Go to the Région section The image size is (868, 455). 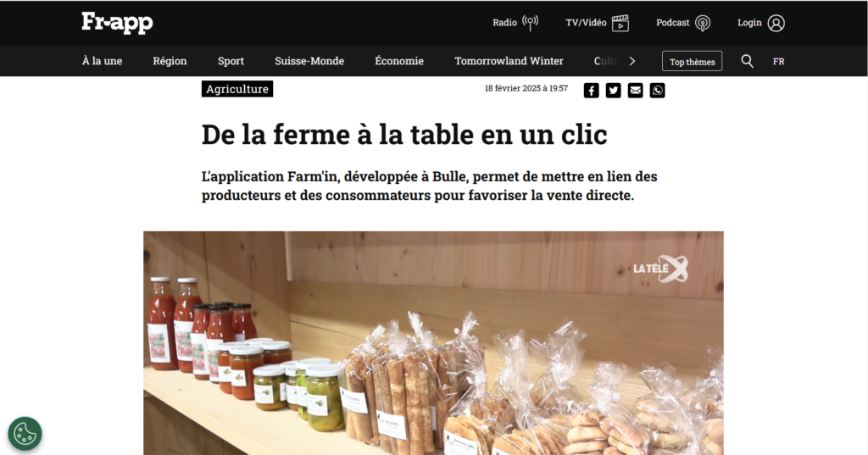(170, 61)
